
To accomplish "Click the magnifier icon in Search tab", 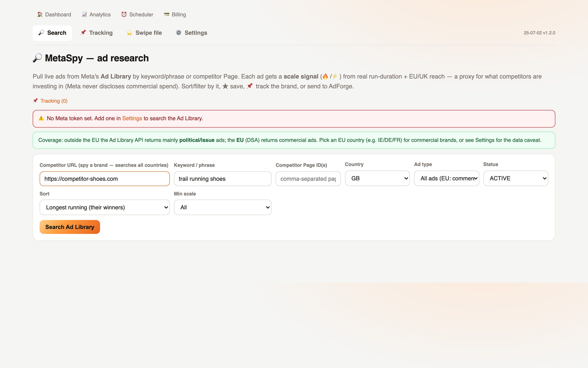I will [x=41, y=33].
